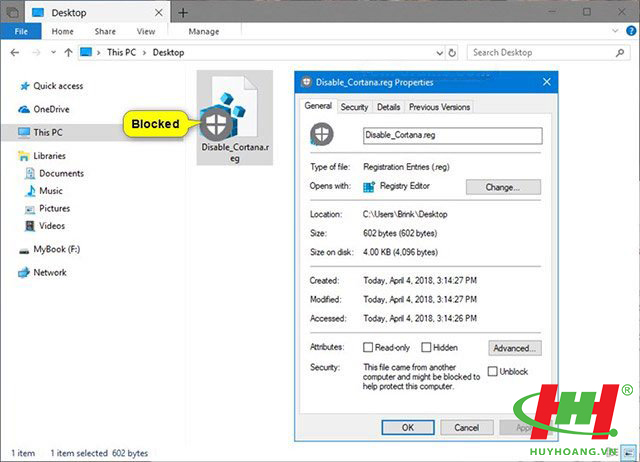Viewport: 640px width, 462px height.
Task: Check the Read-only attribute
Action: pyautogui.click(x=368, y=347)
